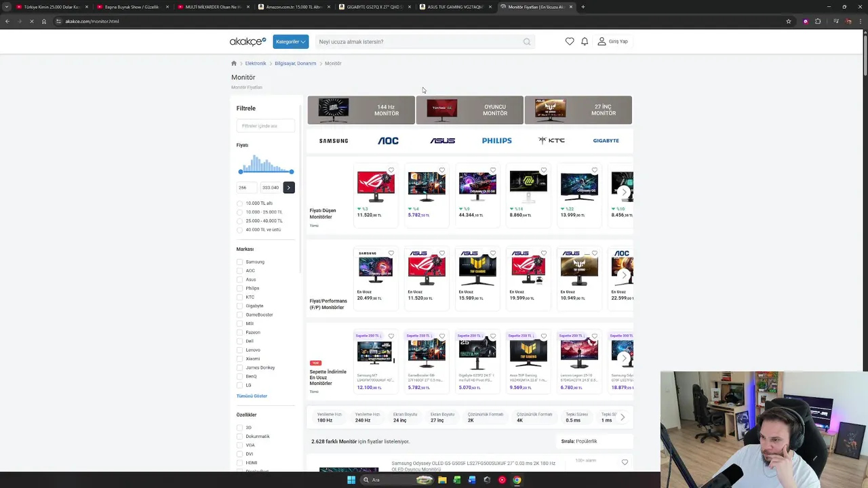868x488 pixels.
Task: Tick the Lenovo brand checkbox
Action: tap(239, 350)
